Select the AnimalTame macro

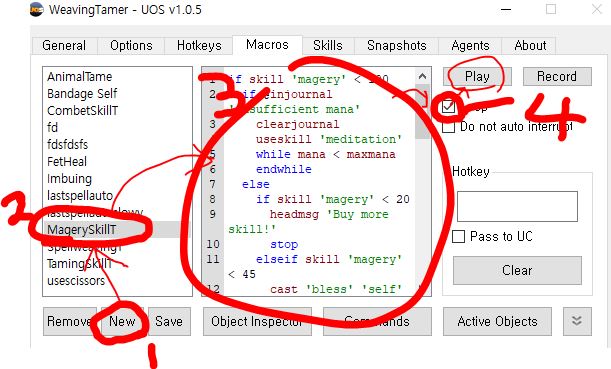[x=79, y=76]
